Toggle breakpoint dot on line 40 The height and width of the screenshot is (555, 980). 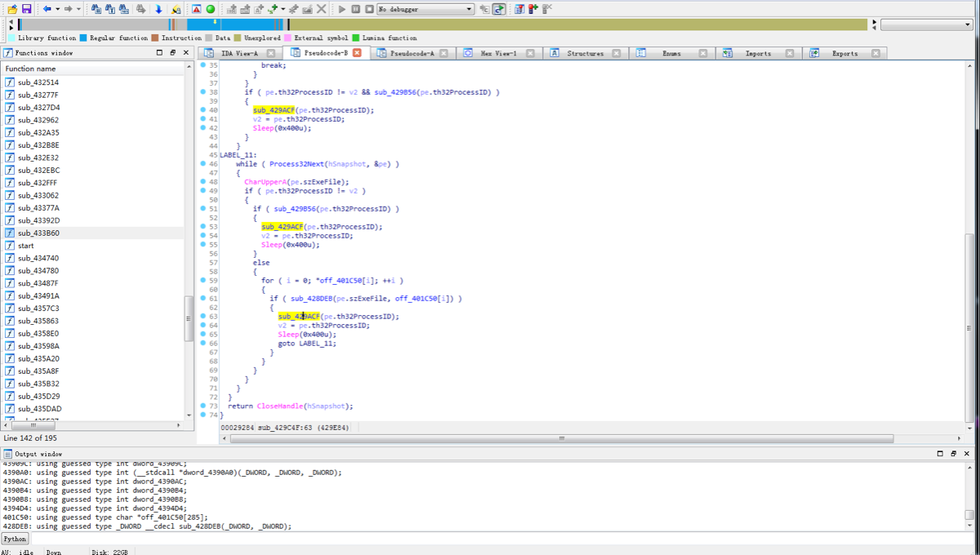click(x=203, y=109)
